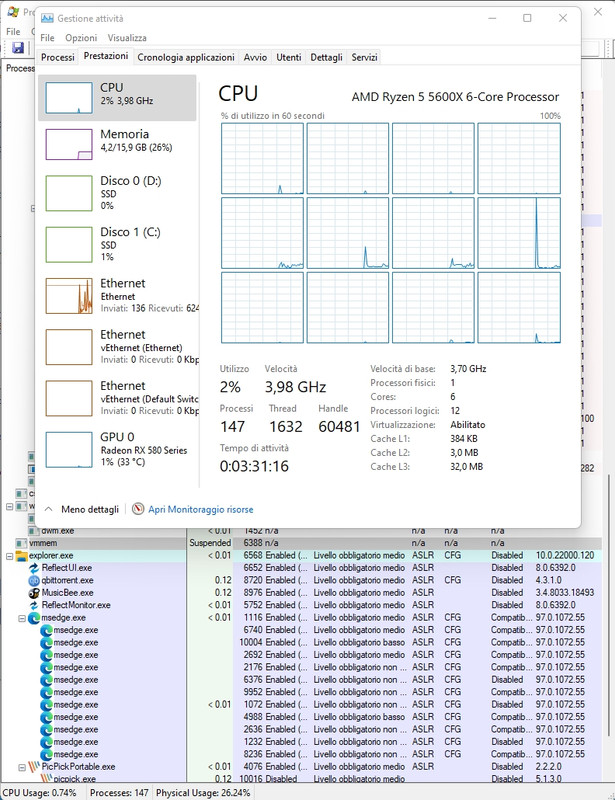Click the 3,98 GHz Velocità value
Screen dimensions: 615x800
tap(295, 387)
